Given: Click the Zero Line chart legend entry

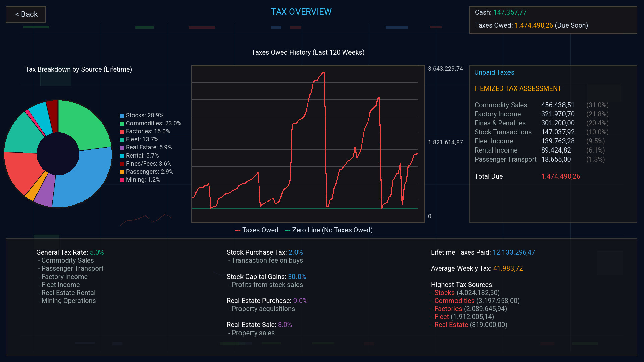Looking at the screenshot, I should [x=329, y=230].
